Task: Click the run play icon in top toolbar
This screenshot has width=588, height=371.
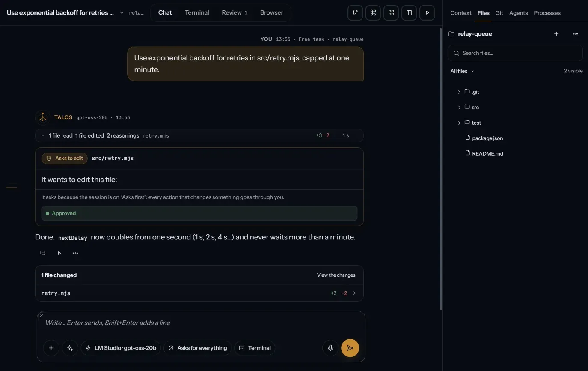Action: [x=427, y=13]
